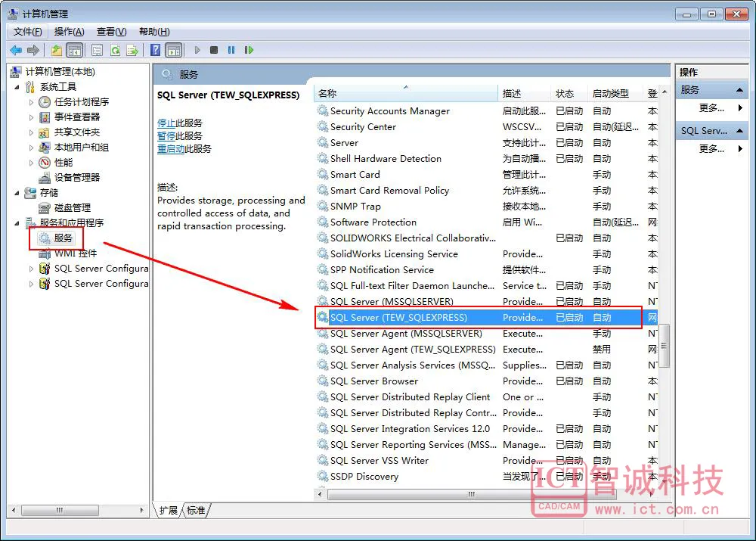Expand the 事件查看器 tree node
Viewport: 756px width, 541px height.
[31, 117]
